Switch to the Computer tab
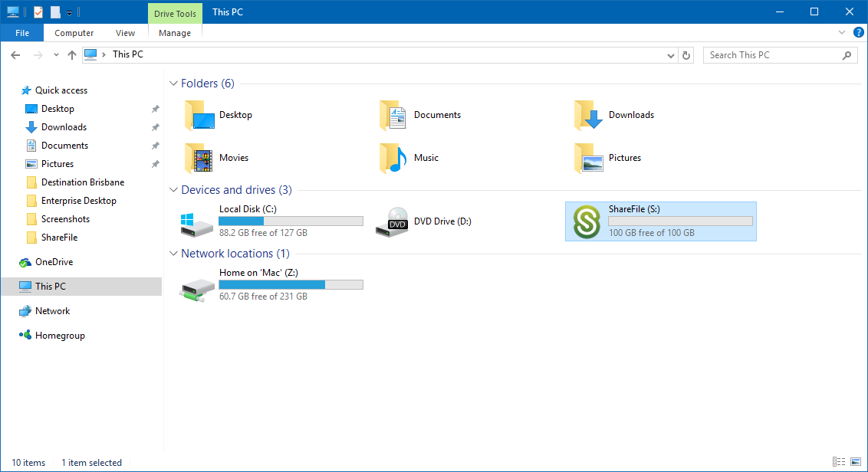This screenshot has height=472, width=868. pyautogui.click(x=74, y=32)
